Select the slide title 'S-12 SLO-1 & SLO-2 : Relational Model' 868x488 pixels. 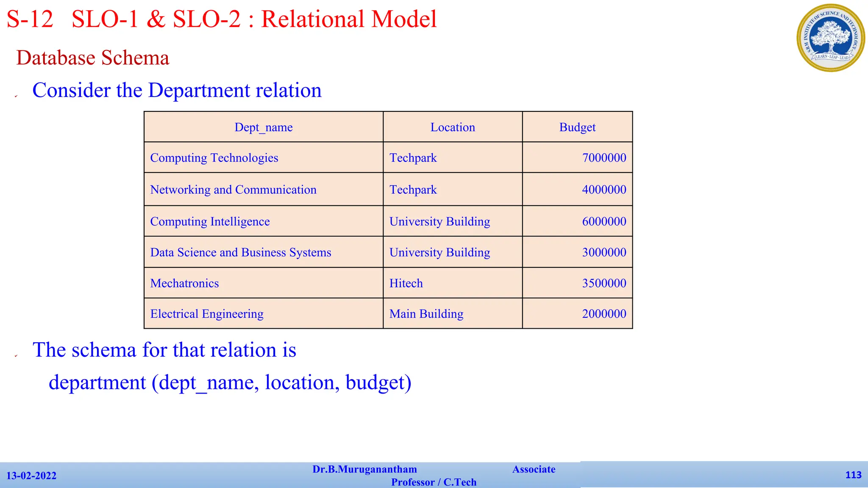(222, 19)
